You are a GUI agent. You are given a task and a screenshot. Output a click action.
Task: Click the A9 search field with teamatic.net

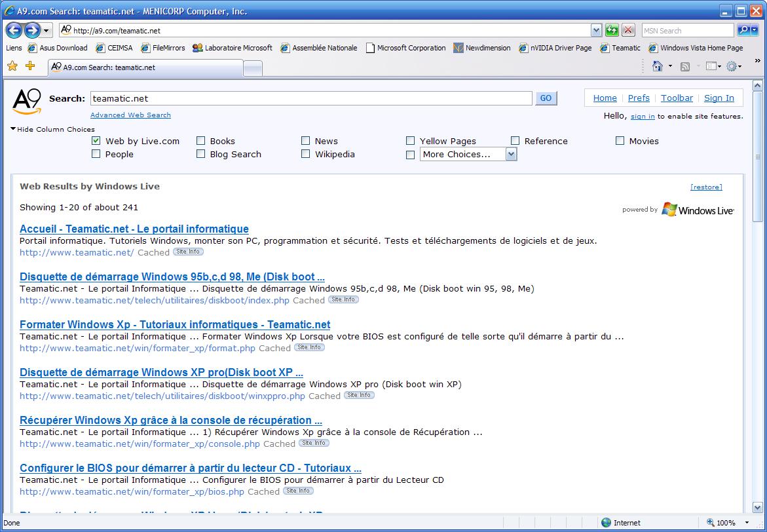pos(311,98)
